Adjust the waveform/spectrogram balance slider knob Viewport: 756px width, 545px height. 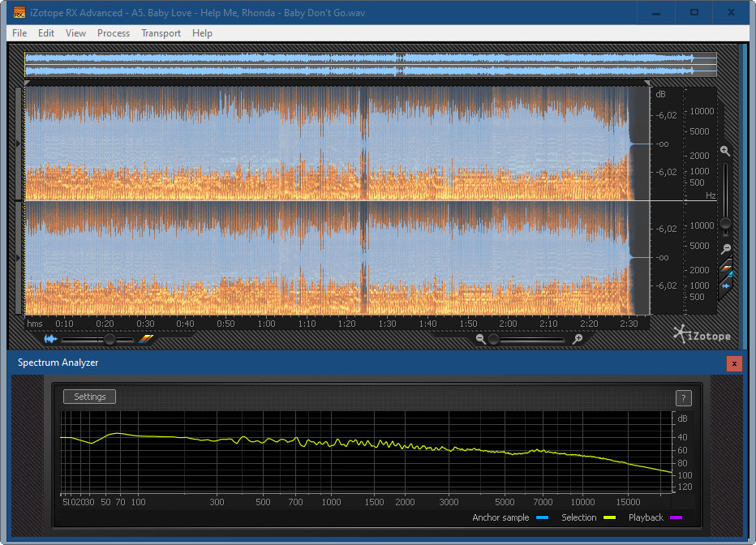click(110, 340)
